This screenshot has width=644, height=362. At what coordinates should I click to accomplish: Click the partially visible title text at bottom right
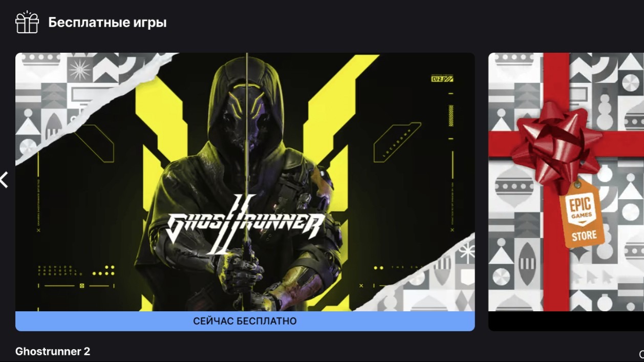[641, 354]
